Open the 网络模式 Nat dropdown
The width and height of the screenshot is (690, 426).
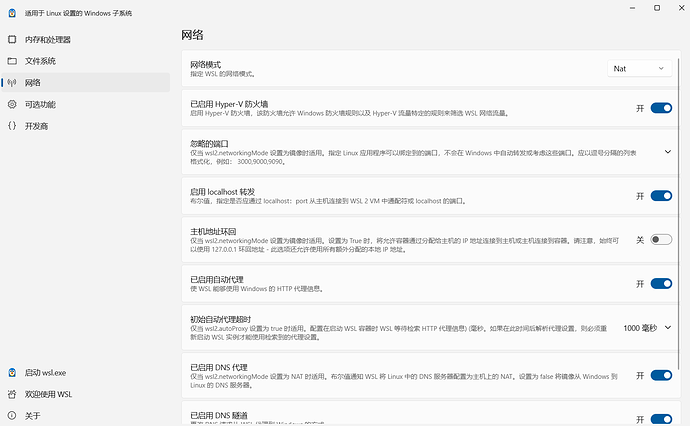tap(639, 69)
